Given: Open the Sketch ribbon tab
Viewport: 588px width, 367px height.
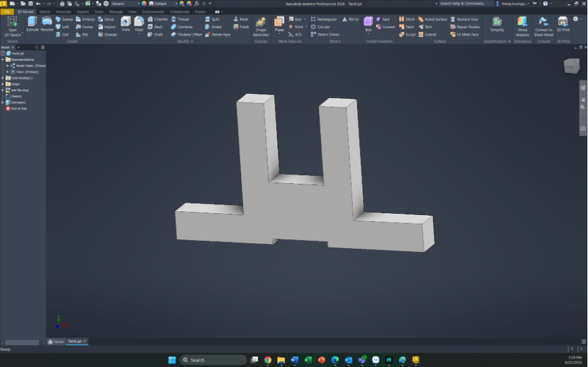Looking at the screenshot, I should [44, 12].
